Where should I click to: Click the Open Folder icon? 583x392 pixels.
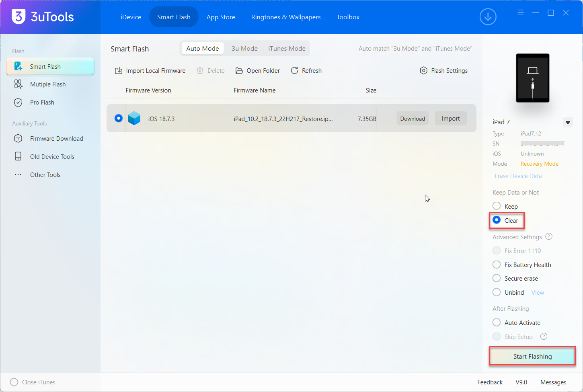239,71
